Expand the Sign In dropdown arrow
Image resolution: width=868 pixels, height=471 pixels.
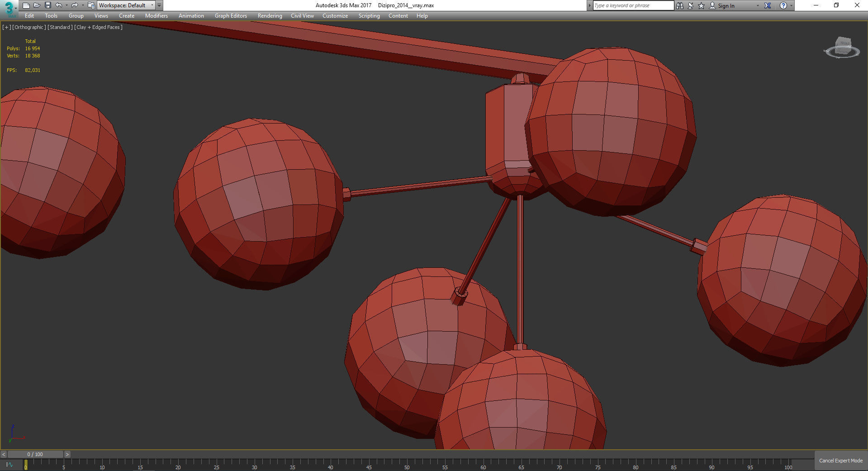point(758,5)
